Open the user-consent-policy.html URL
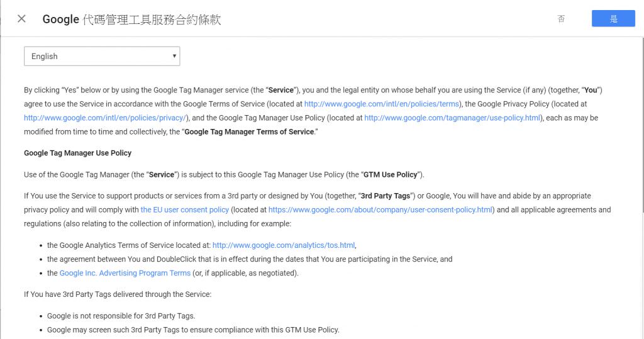644x339 pixels. 380,209
